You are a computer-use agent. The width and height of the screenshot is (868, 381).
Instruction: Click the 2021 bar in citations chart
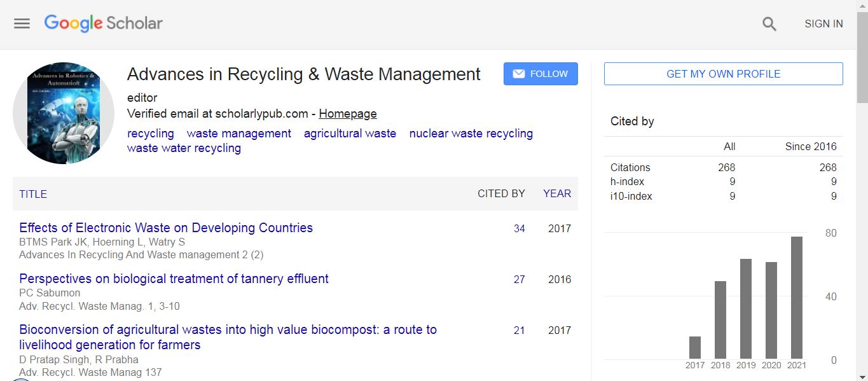[x=796, y=298]
